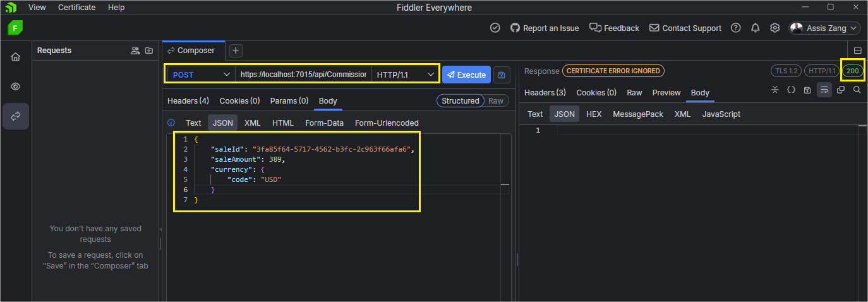
Task: Select the Composer arrows icon in sidebar
Action: tap(16, 116)
